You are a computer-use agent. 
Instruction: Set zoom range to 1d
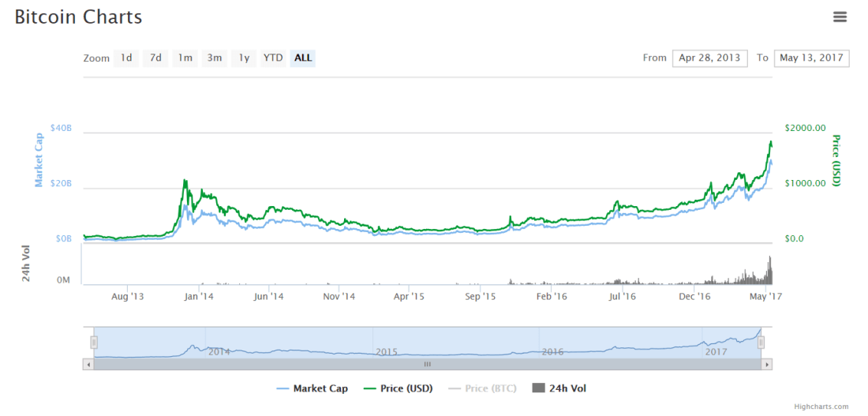[126, 58]
